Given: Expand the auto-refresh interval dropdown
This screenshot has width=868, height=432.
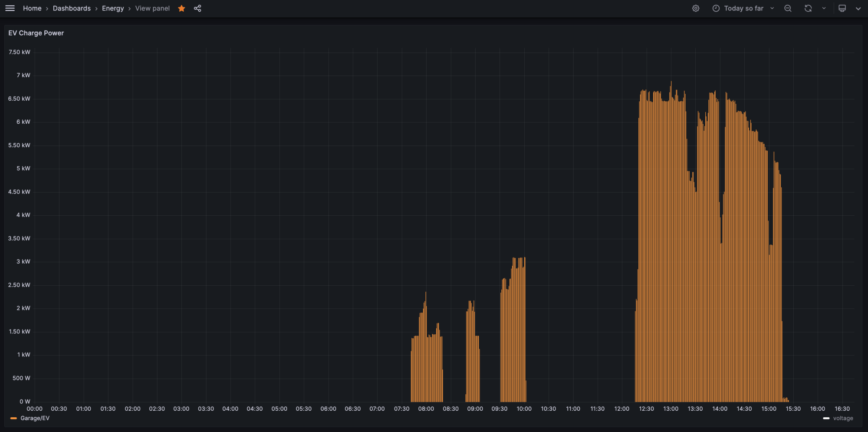Looking at the screenshot, I should point(824,8).
